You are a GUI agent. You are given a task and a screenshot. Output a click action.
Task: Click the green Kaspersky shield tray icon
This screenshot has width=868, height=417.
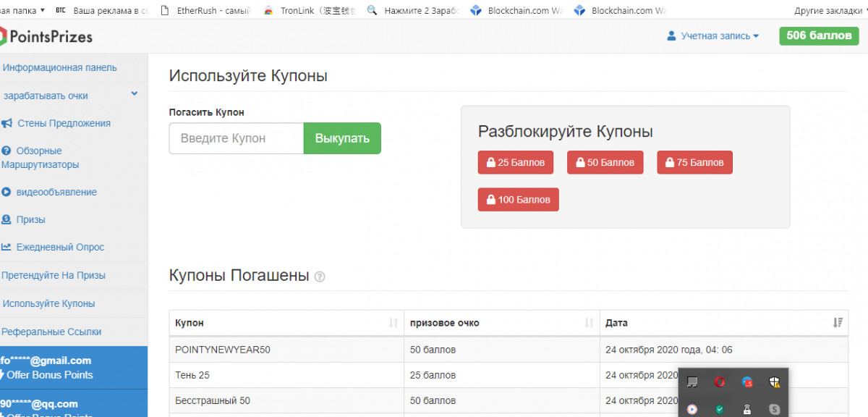720,409
